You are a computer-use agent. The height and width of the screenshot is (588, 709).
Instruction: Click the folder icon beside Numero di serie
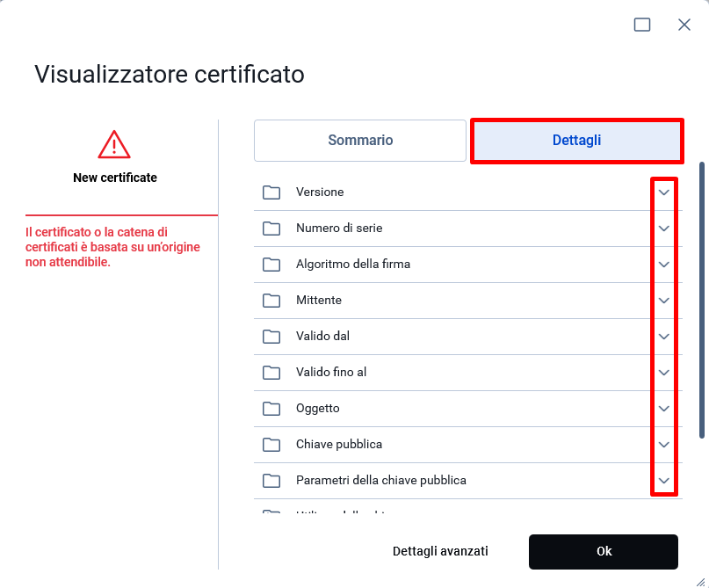271,229
